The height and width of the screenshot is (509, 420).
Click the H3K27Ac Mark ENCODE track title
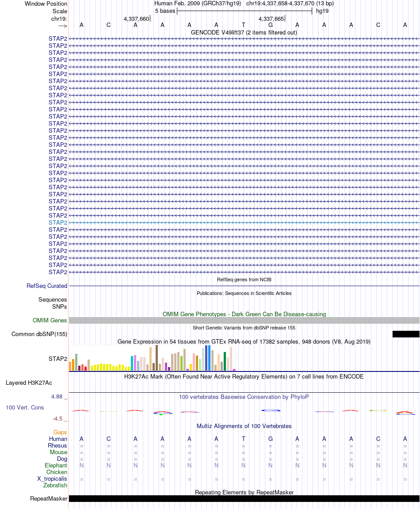[244, 377]
